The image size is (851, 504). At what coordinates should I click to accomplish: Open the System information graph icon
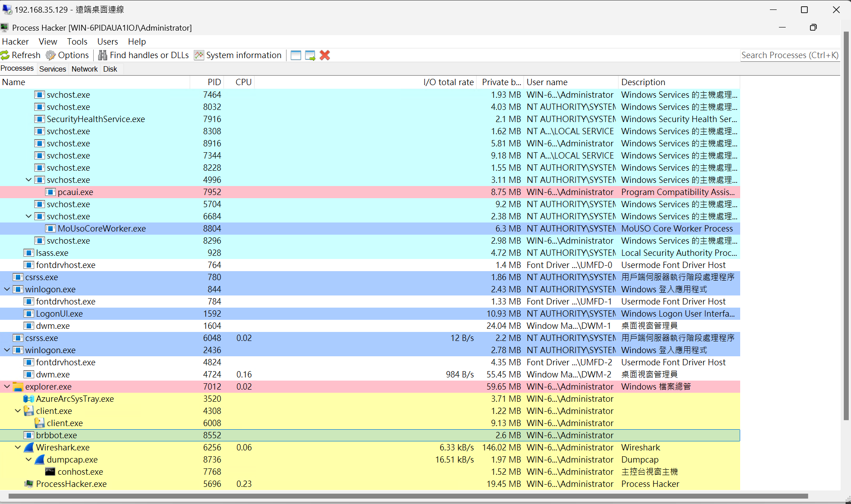[199, 55]
